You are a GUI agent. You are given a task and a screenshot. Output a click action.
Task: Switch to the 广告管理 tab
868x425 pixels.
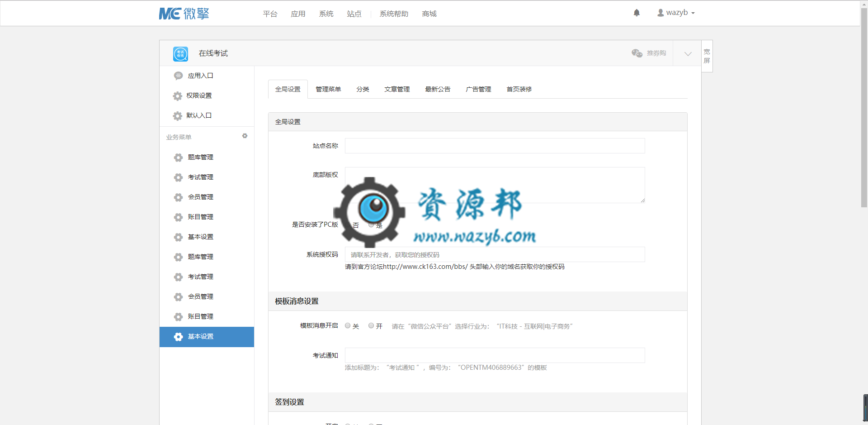point(478,89)
